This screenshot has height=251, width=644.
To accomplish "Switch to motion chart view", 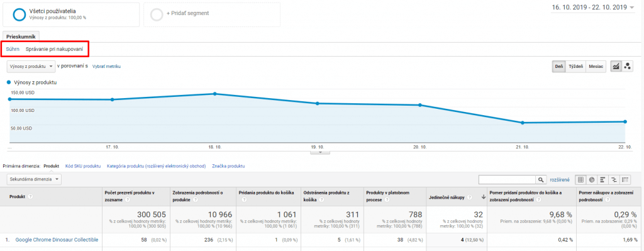I will (627, 67).
